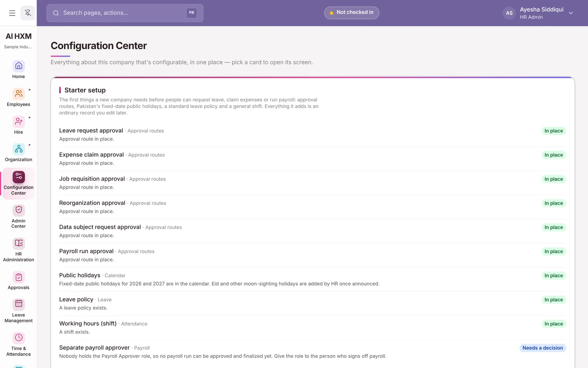
Task: Open the Working hours (shift) row
Action: pyautogui.click(x=312, y=327)
